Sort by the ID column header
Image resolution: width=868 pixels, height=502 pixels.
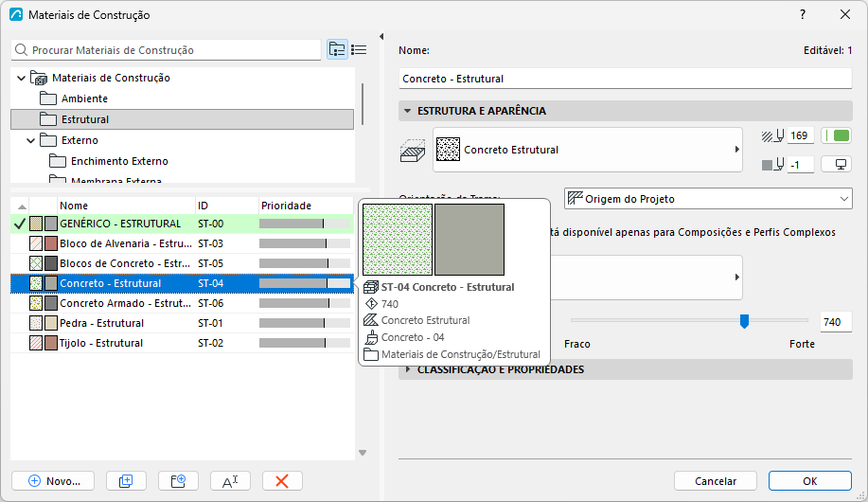[x=227, y=206]
